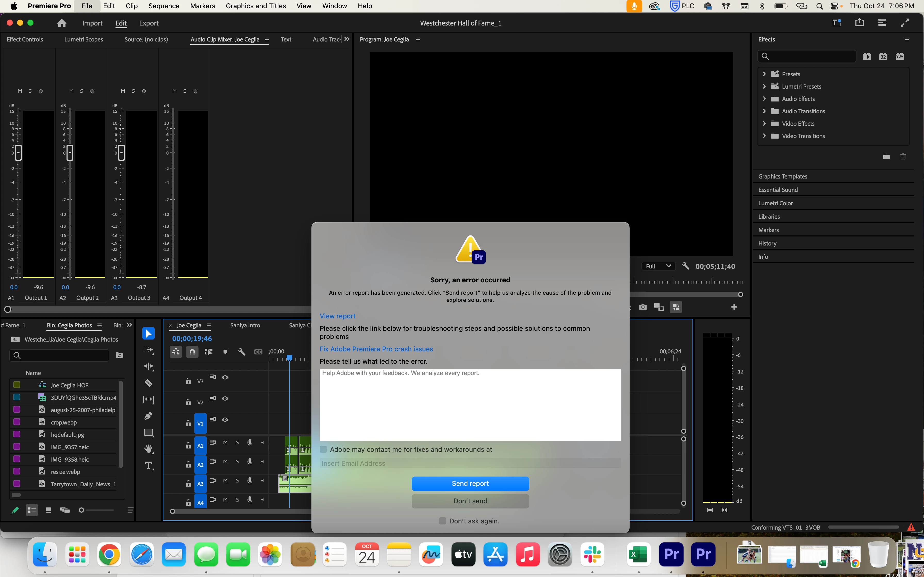Click the A1 volume fader handle
The height and width of the screenshot is (577, 924).
pos(18,153)
